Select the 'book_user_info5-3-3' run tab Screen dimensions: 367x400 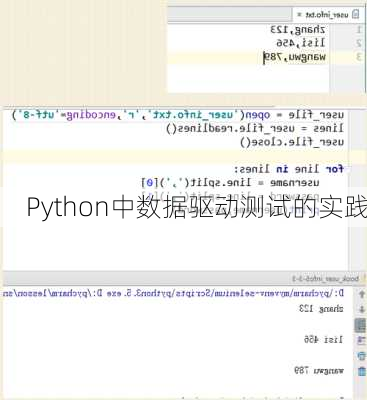coord(325,278)
